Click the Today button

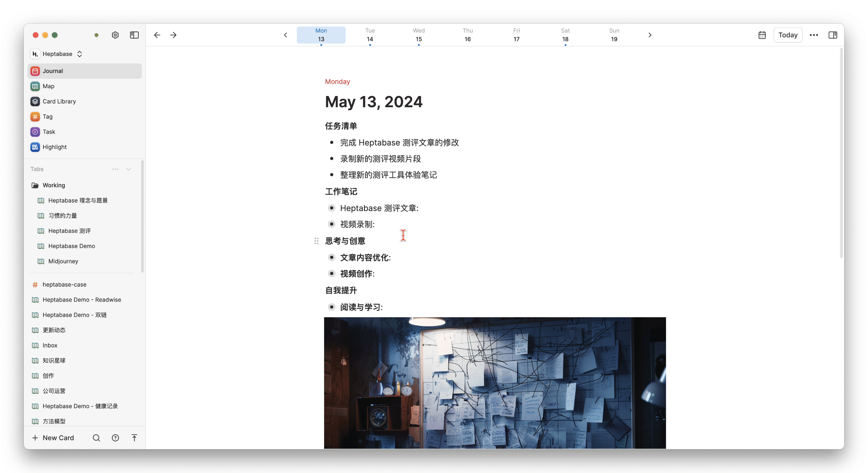tap(788, 35)
